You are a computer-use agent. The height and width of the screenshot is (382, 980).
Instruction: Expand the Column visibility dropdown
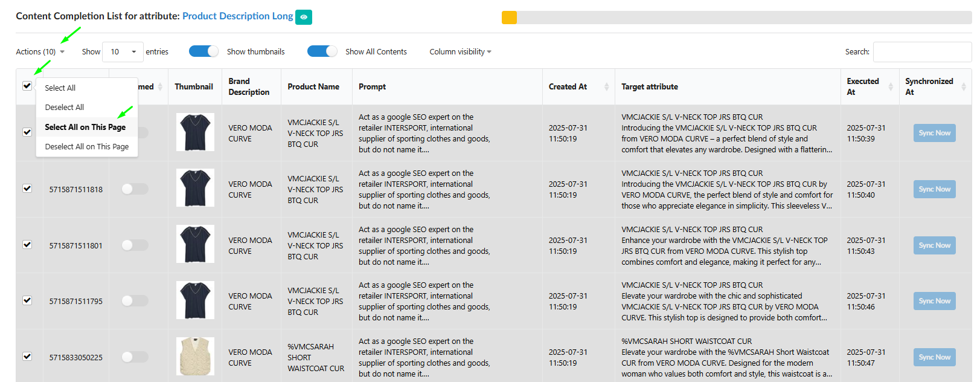click(460, 52)
